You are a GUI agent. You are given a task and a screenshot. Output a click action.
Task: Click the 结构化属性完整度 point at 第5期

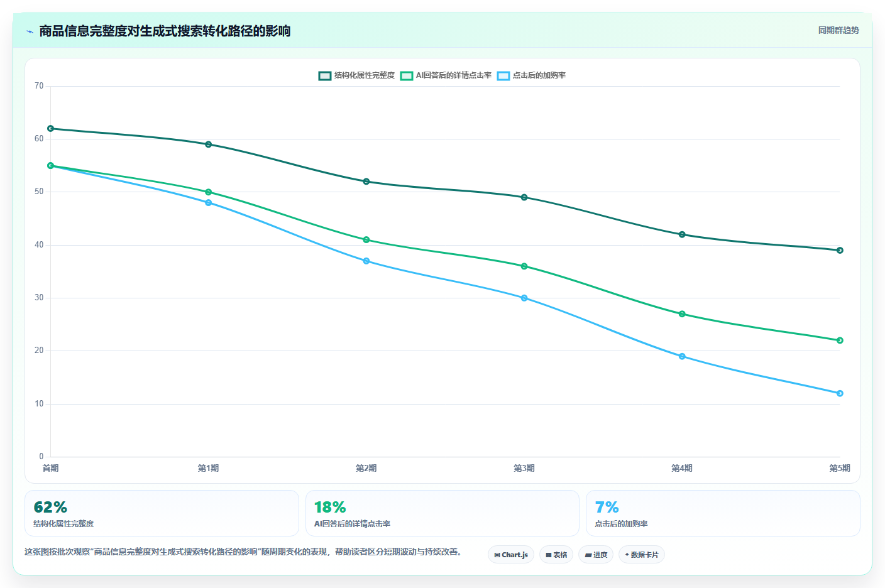click(x=840, y=250)
